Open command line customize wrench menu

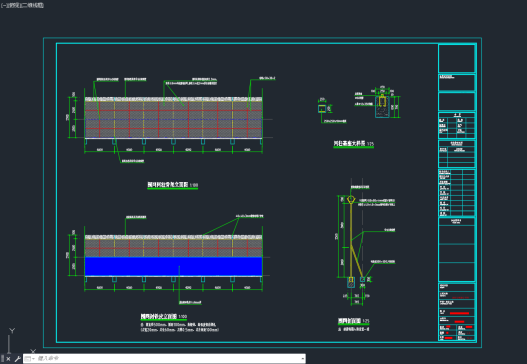point(17,359)
